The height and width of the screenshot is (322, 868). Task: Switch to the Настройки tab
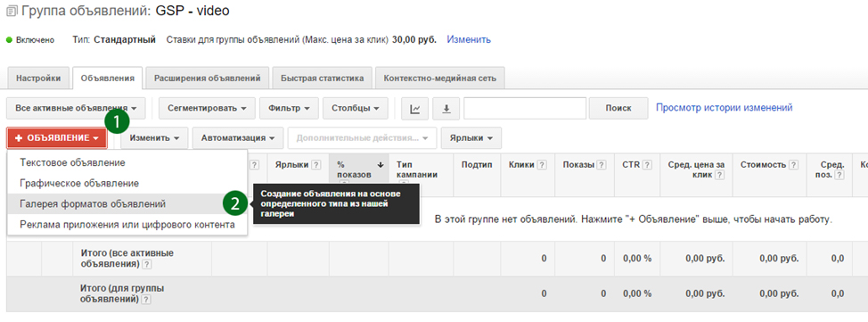click(x=38, y=78)
